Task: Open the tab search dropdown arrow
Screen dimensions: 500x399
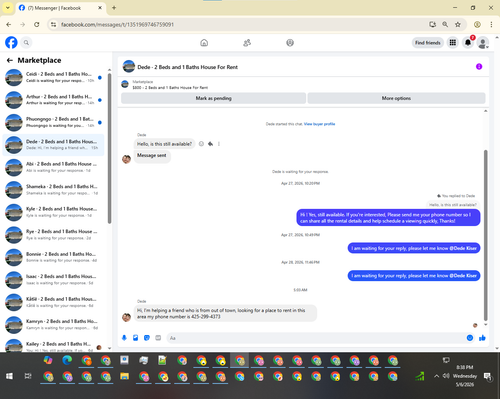Action: coord(8,8)
